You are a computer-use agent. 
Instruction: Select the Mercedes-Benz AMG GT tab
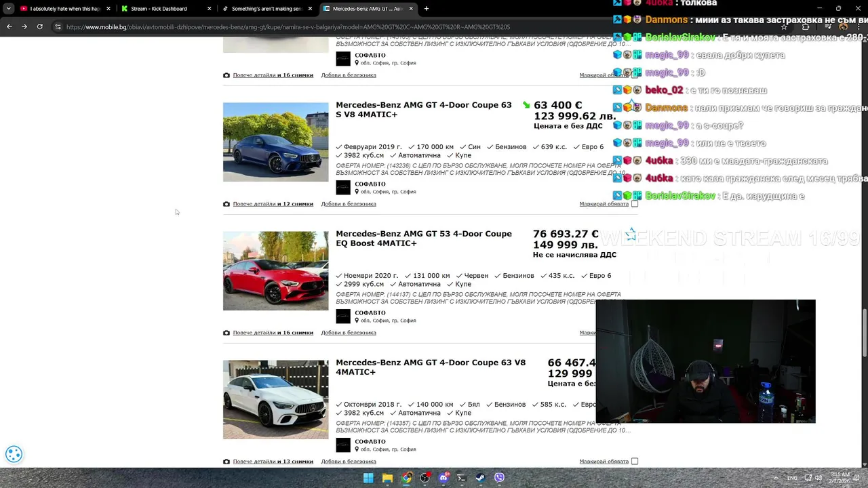(367, 9)
